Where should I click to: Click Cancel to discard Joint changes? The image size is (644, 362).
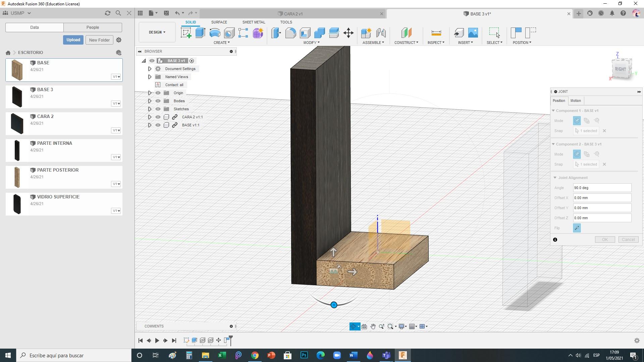coord(628,239)
